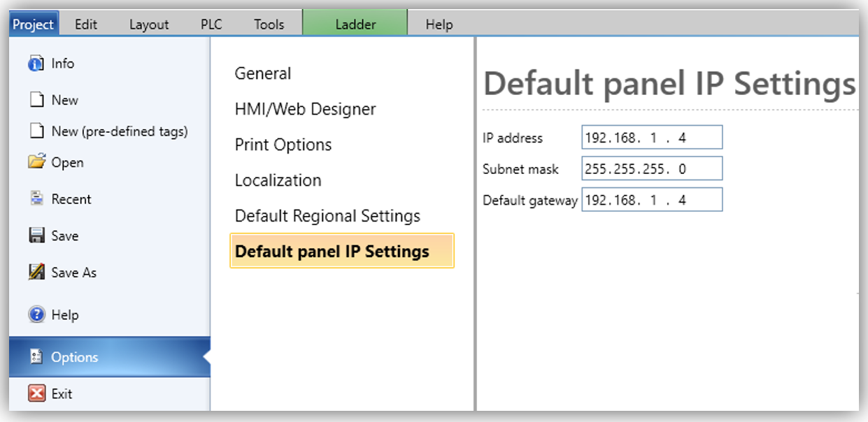868x422 pixels.
Task: Click the 'Subnet mask' field label
Action: 521,169
